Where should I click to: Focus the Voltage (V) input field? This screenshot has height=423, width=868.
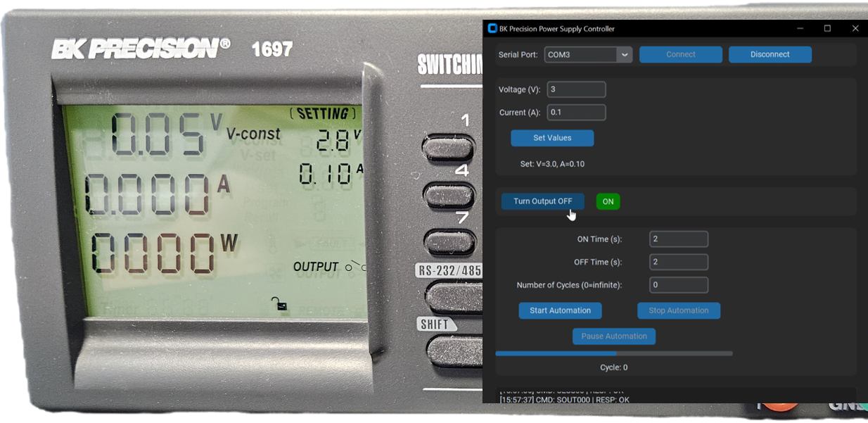[x=576, y=89]
